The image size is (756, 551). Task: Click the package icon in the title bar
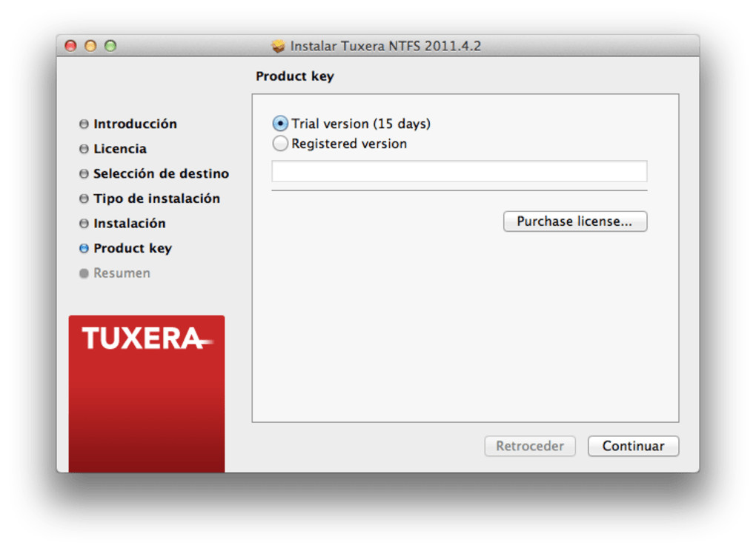(x=278, y=46)
